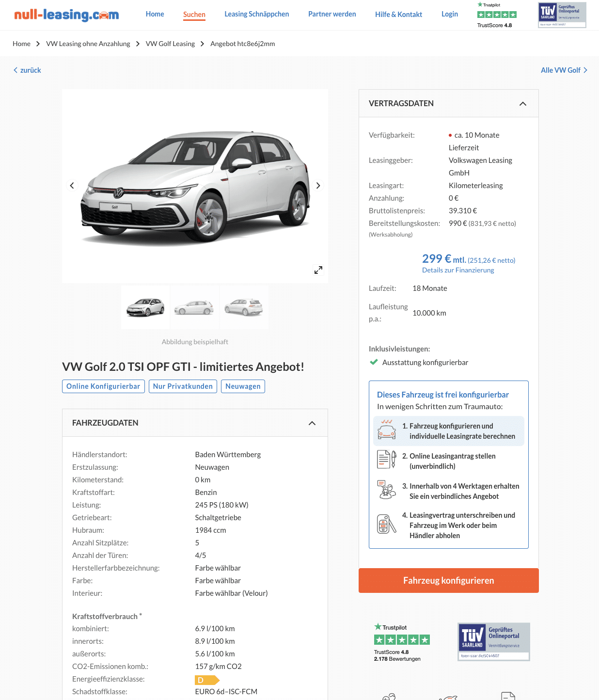Click the 157 g/km CO2 value
The image size is (599, 700).
click(218, 666)
